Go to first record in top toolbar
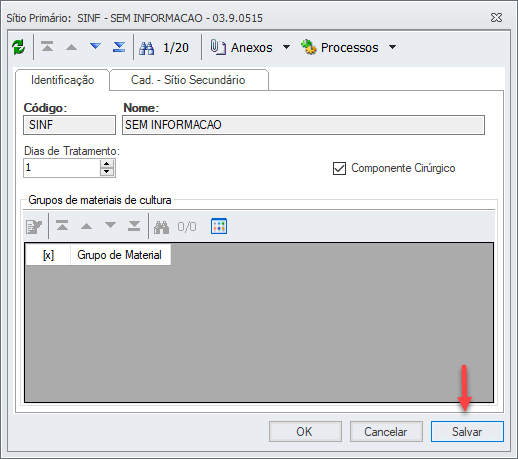Screen dimensions: 518x459 click(47, 47)
